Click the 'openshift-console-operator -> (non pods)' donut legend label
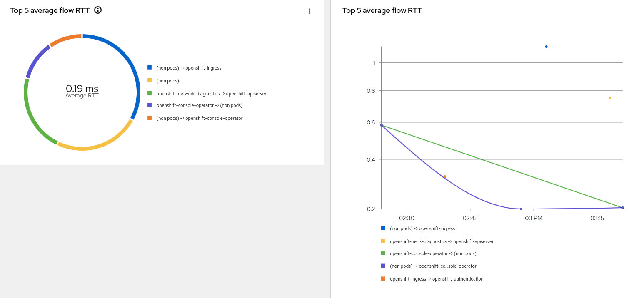 (x=199, y=106)
